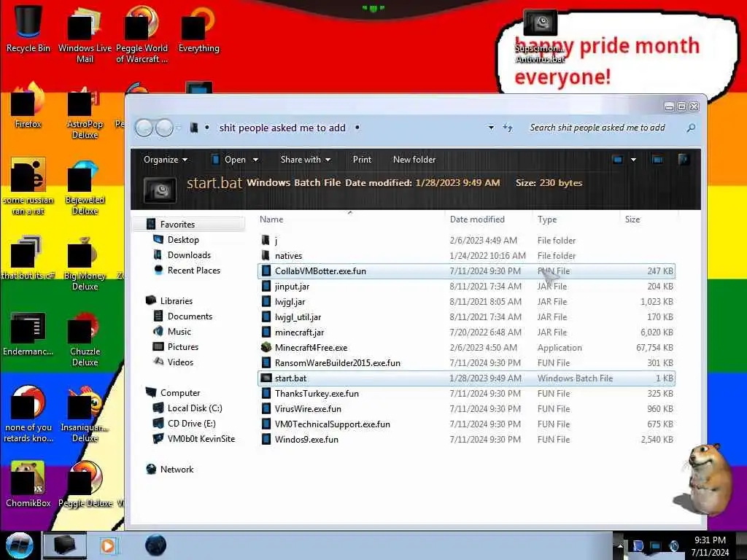
Task: Sort by Name column header
Action: pyautogui.click(x=271, y=219)
